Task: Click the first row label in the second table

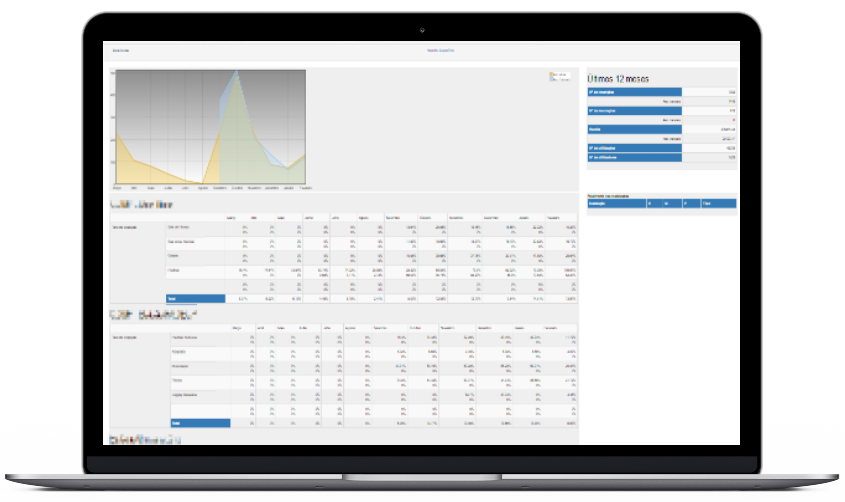Action: tap(186, 340)
